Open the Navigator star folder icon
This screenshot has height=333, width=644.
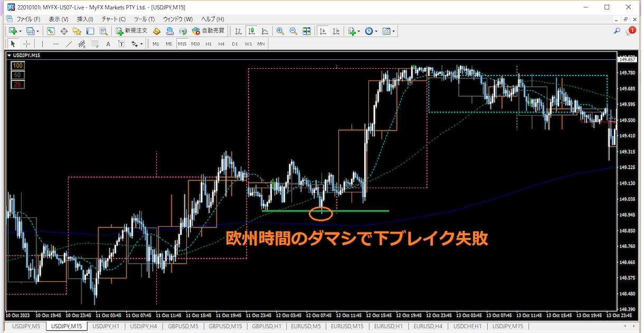77,31
